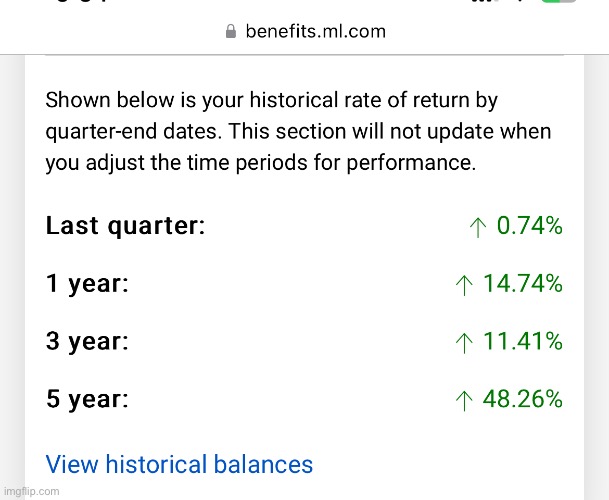Open the View historical balances link
The width and height of the screenshot is (609, 500).
pyautogui.click(x=179, y=465)
